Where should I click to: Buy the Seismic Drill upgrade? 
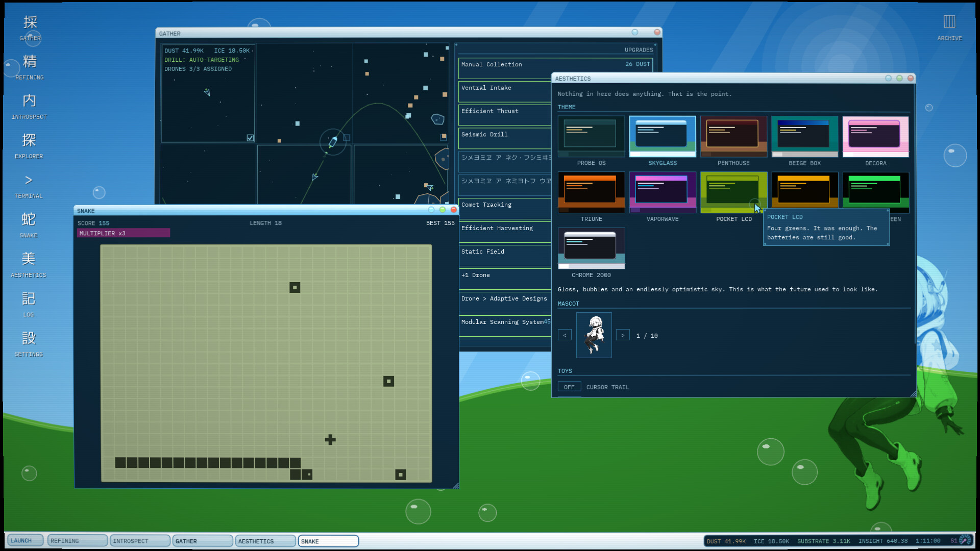505,139
